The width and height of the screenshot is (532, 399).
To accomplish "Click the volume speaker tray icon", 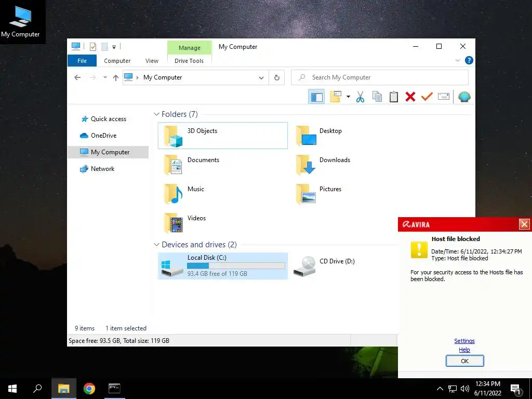I will click(465, 389).
